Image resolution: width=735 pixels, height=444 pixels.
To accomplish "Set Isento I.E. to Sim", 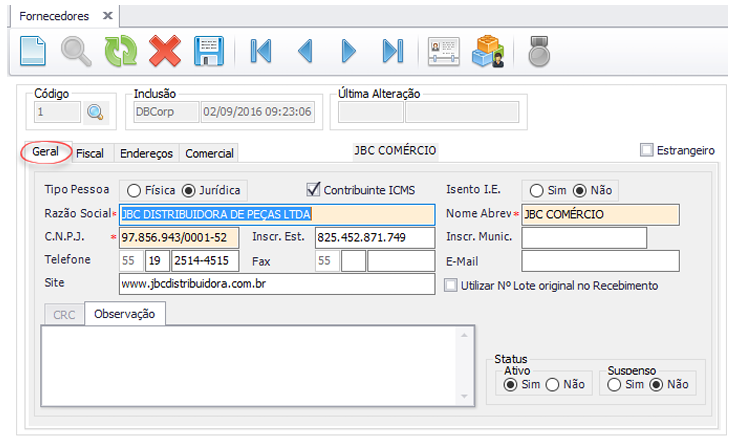I will pyautogui.click(x=537, y=190).
